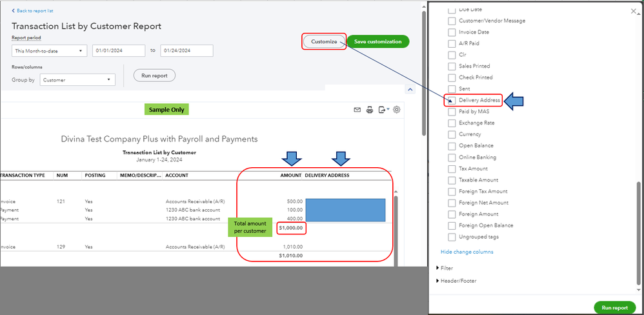Click invoice number 121
The height and width of the screenshot is (315, 644).
coord(61,201)
